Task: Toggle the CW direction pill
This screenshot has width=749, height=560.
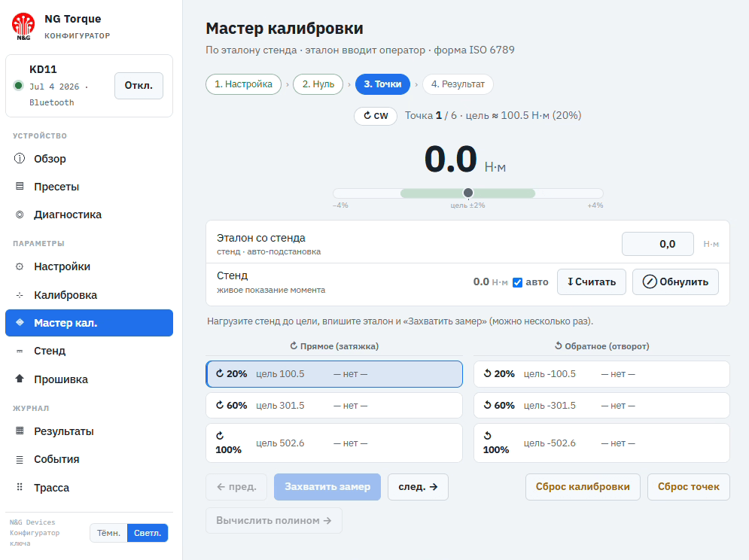Action: coord(376,116)
